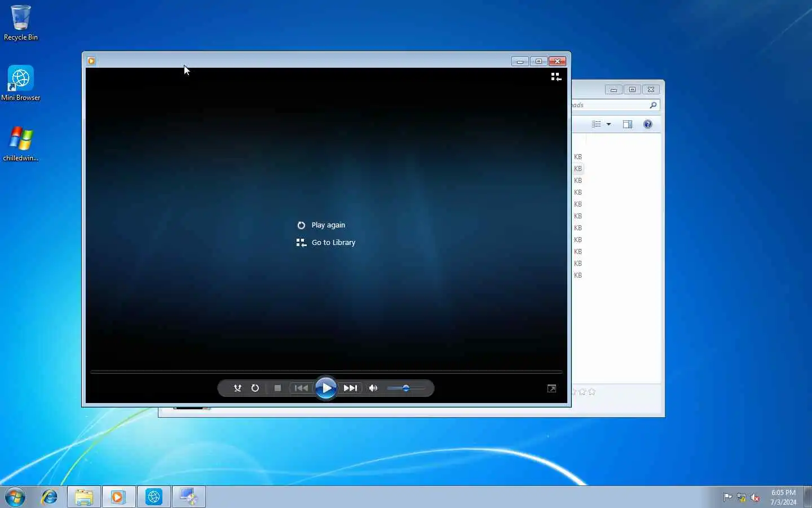Minimize the Media Player window
The width and height of the screenshot is (812, 508).
[520, 61]
